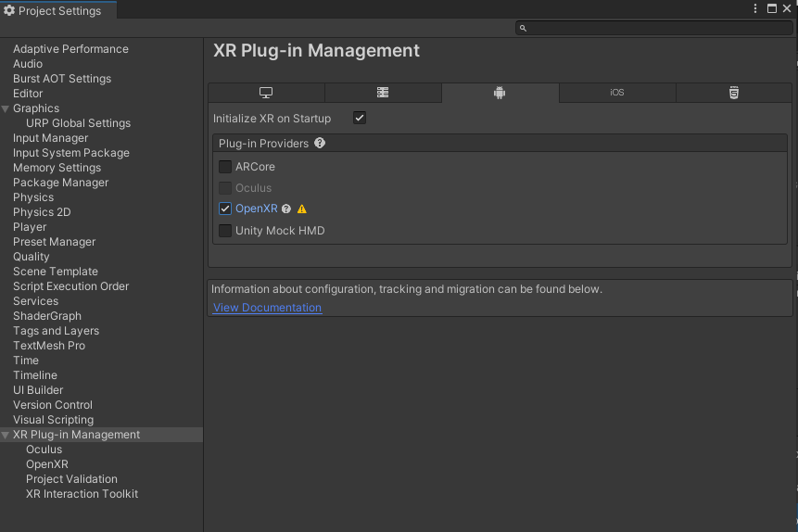Viewport: 798px width, 532px height.
Task: Open Oculus settings under XR Plug-in Management
Action: [44, 450]
